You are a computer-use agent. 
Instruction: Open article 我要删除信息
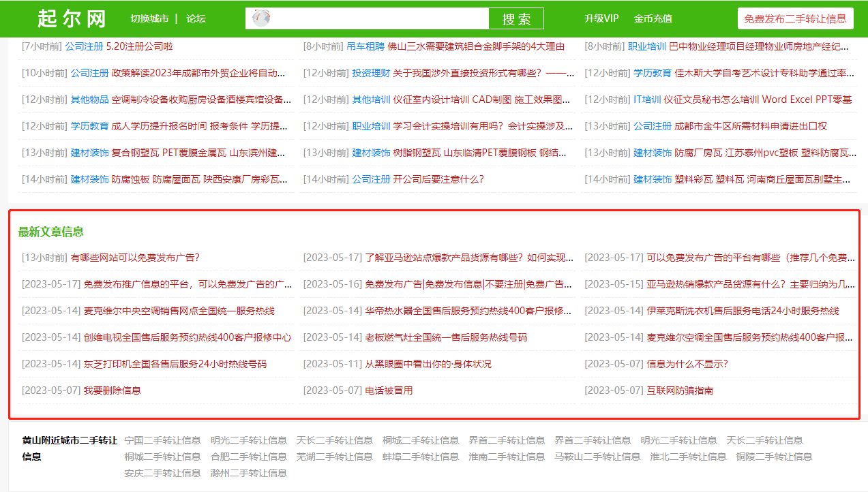113,390
